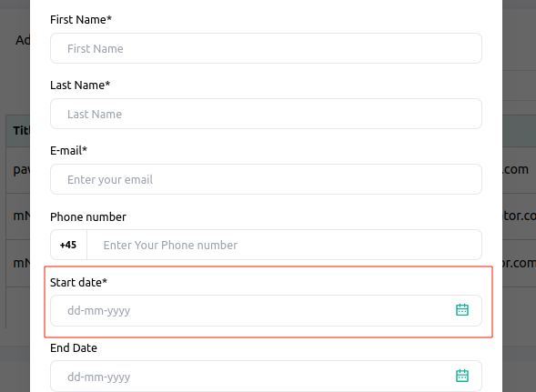Select the Start date* label
536x392 pixels.
pos(78,282)
